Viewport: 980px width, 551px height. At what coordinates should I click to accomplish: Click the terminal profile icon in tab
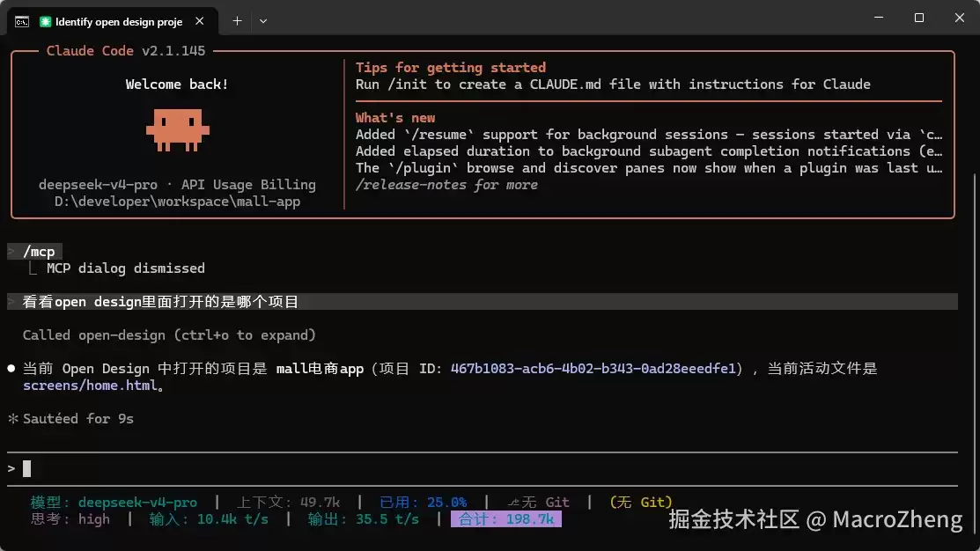pyautogui.click(x=22, y=22)
